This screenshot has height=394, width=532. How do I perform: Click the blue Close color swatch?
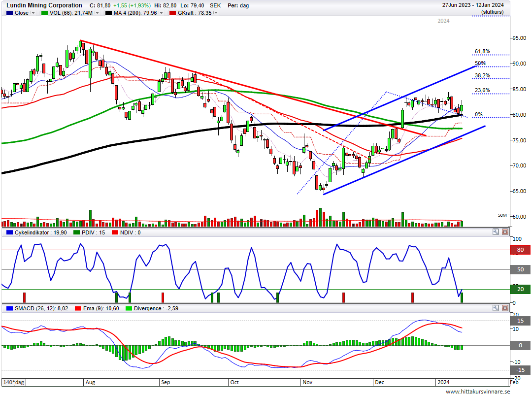tap(9, 13)
